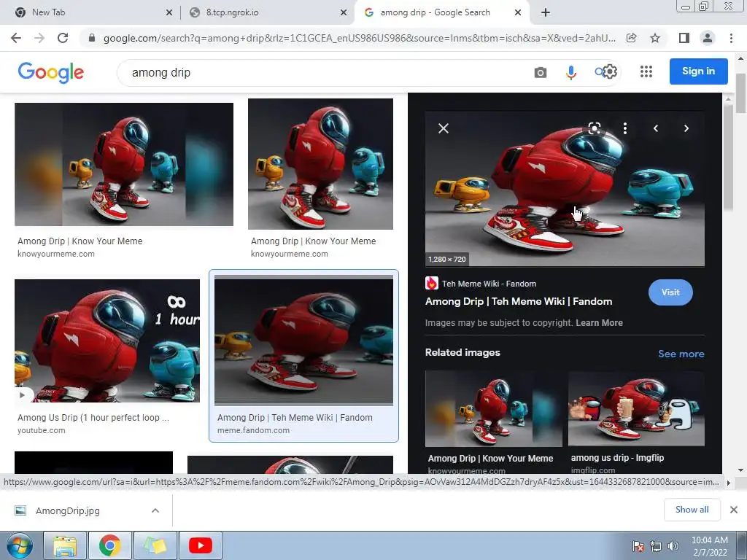747x560 pixels.
Task: Open a new browser tab
Action: 546,12
